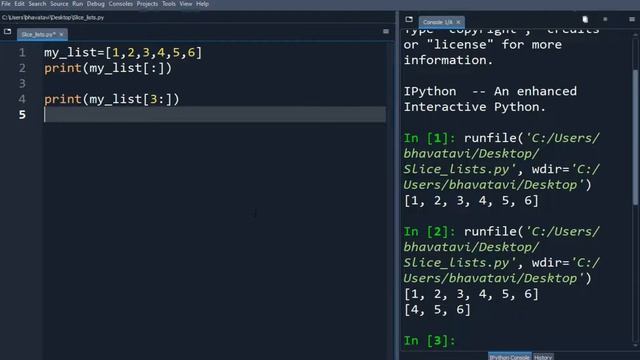
Task: Click the In [3]: console prompt
Action: tap(429, 340)
